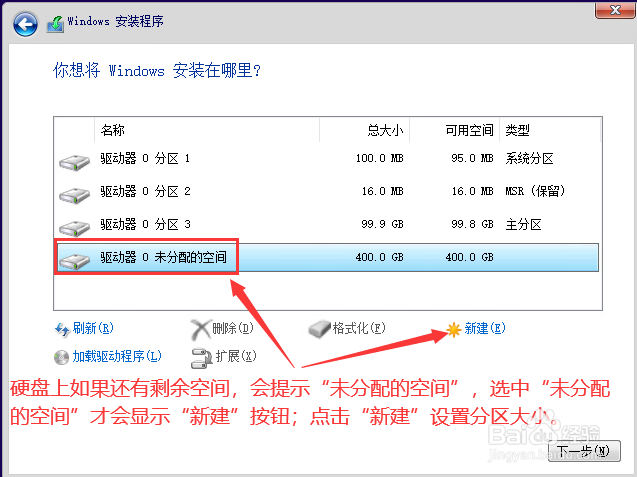Select 驱动器 0 未分配的空间 row
The height and width of the screenshot is (477, 637).
(x=327, y=257)
